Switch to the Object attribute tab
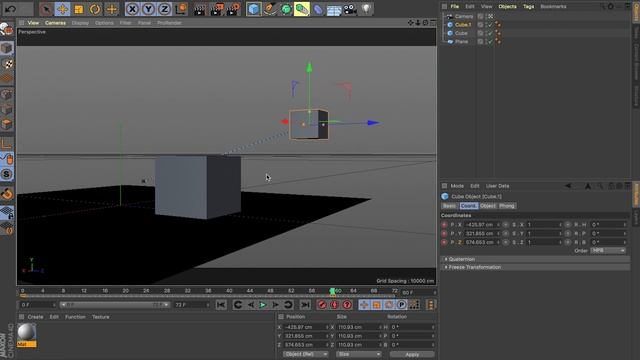The image size is (640, 360). [x=488, y=206]
